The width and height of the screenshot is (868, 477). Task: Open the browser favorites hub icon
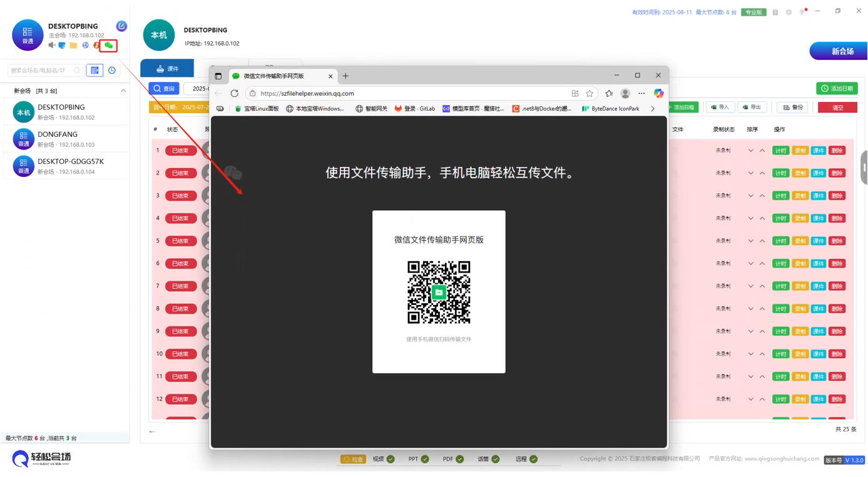(609, 93)
